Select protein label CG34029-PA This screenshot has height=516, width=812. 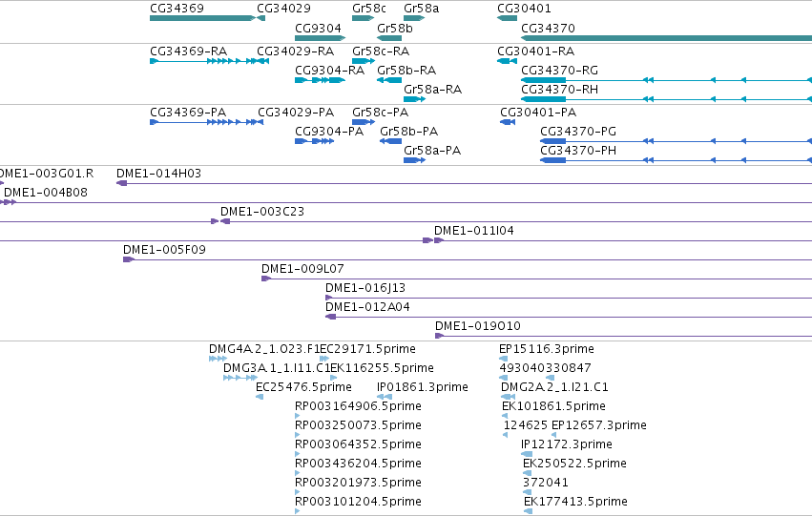(x=296, y=113)
